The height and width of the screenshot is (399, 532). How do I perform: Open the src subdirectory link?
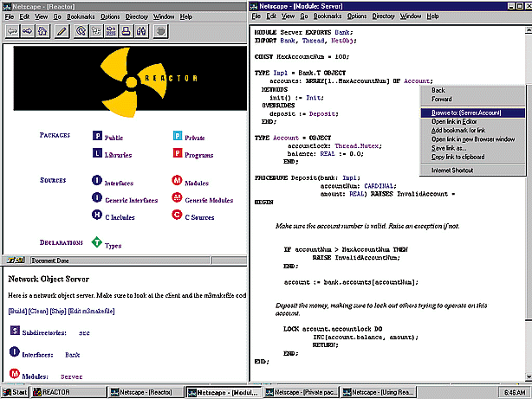pyautogui.click(x=84, y=333)
